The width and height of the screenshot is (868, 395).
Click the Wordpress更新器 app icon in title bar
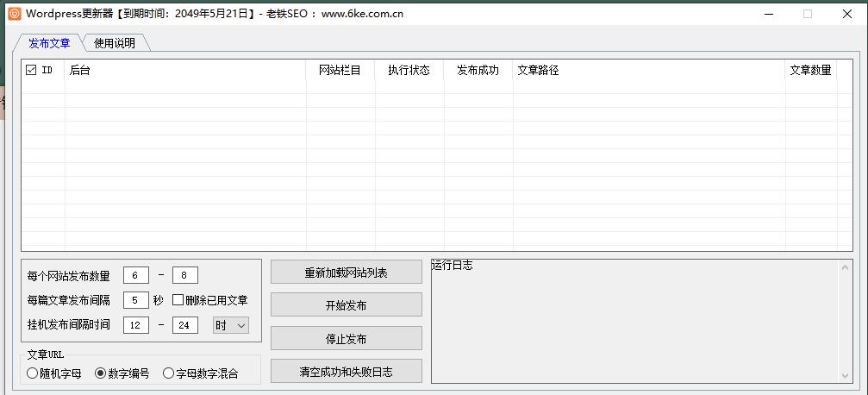pyautogui.click(x=15, y=14)
